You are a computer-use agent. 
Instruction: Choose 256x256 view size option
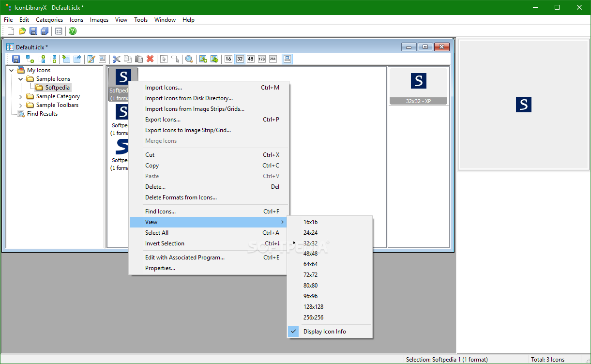click(x=330, y=318)
